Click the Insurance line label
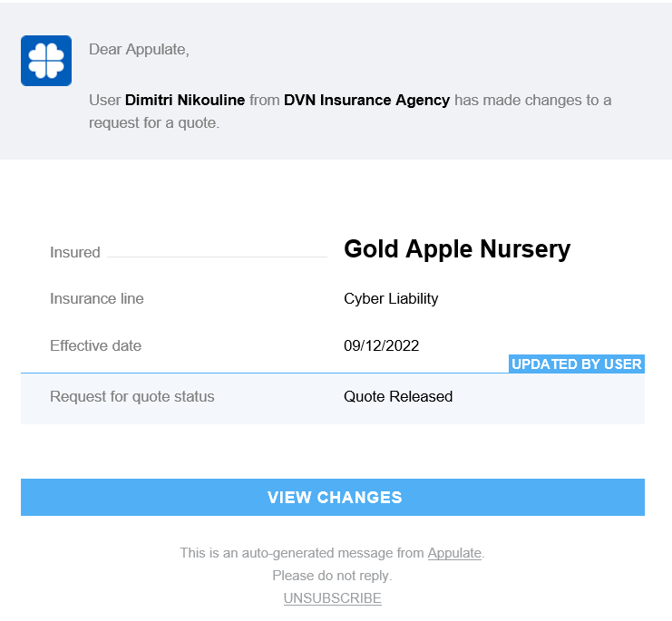This screenshot has height=621, width=672. click(x=97, y=298)
